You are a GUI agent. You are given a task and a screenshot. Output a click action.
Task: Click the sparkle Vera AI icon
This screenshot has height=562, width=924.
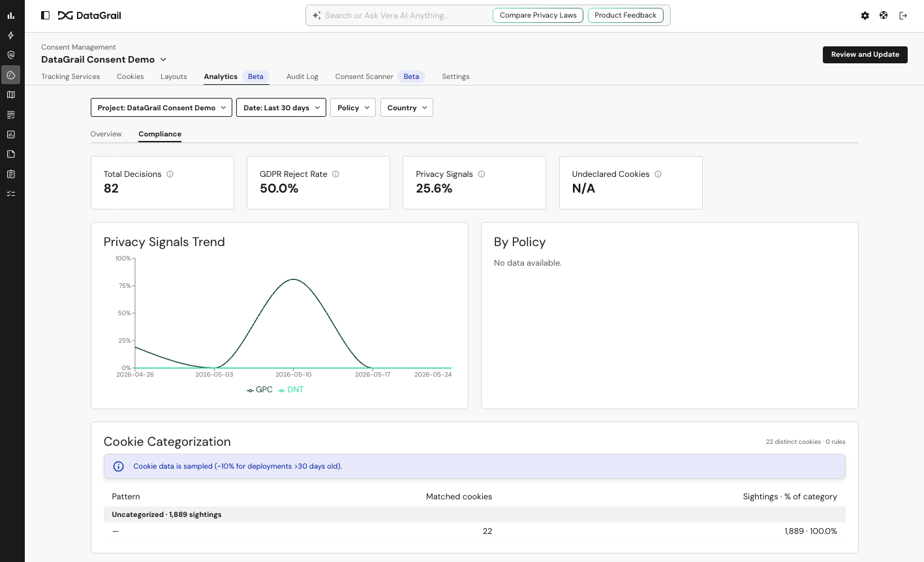click(316, 16)
